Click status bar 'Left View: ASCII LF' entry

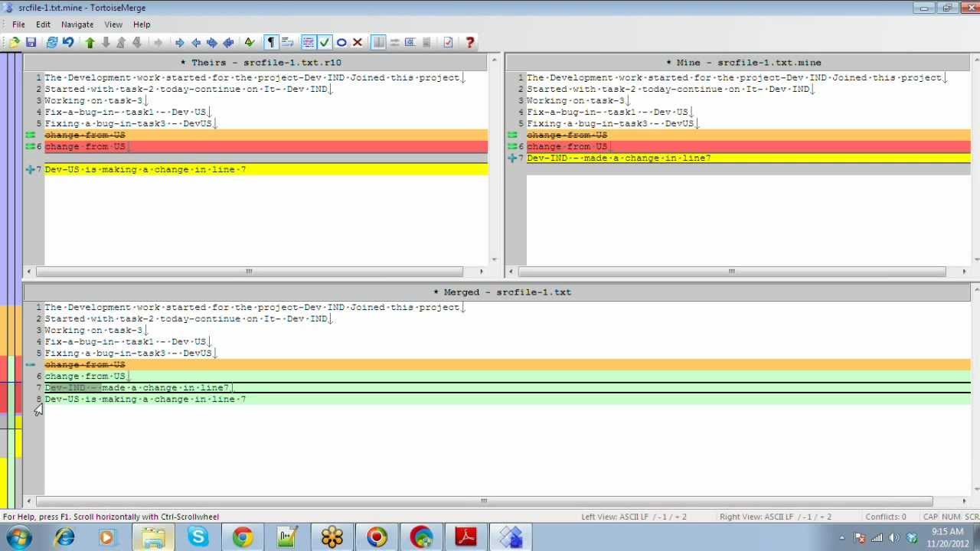(634, 517)
